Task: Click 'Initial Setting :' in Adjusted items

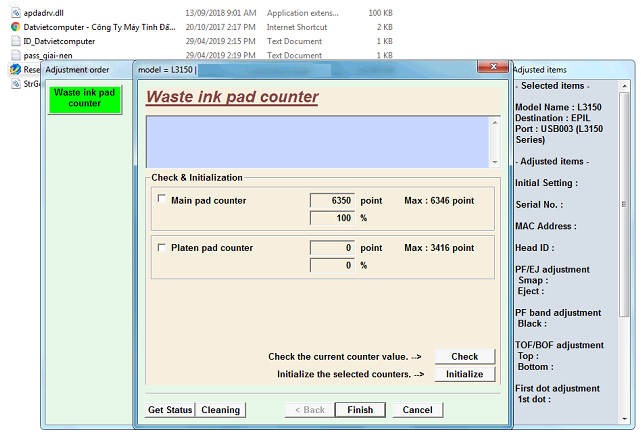Action: click(547, 183)
